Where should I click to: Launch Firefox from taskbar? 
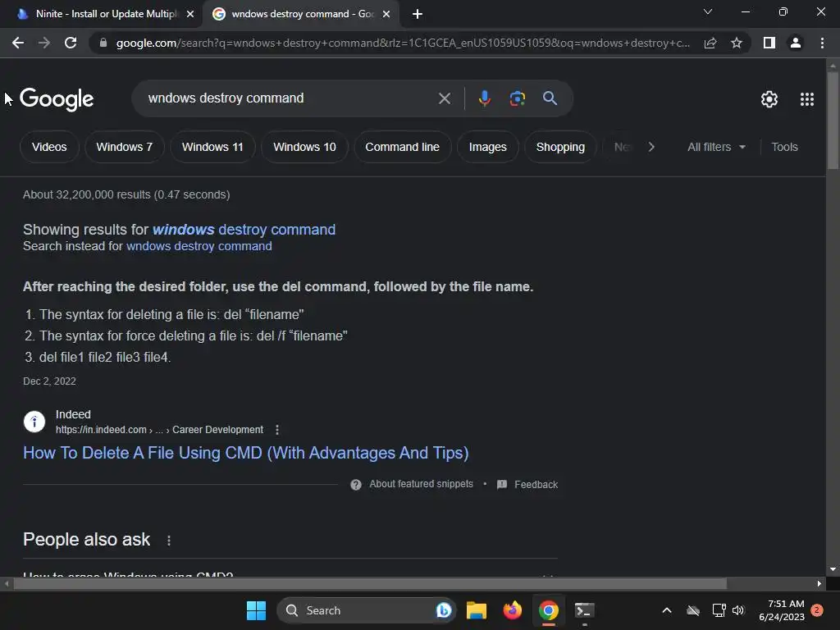click(x=512, y=610)
